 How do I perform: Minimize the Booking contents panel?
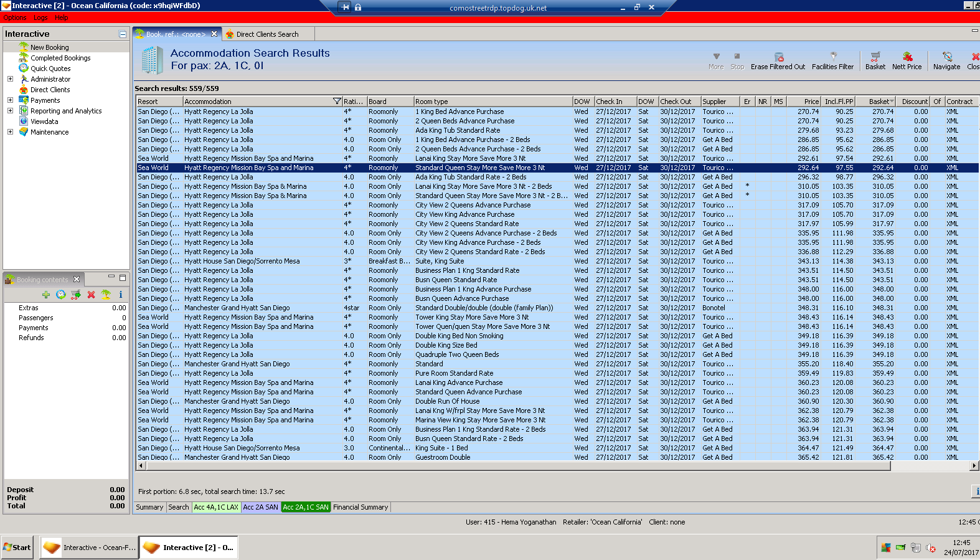pyautogui.click(x=111, y=278)
